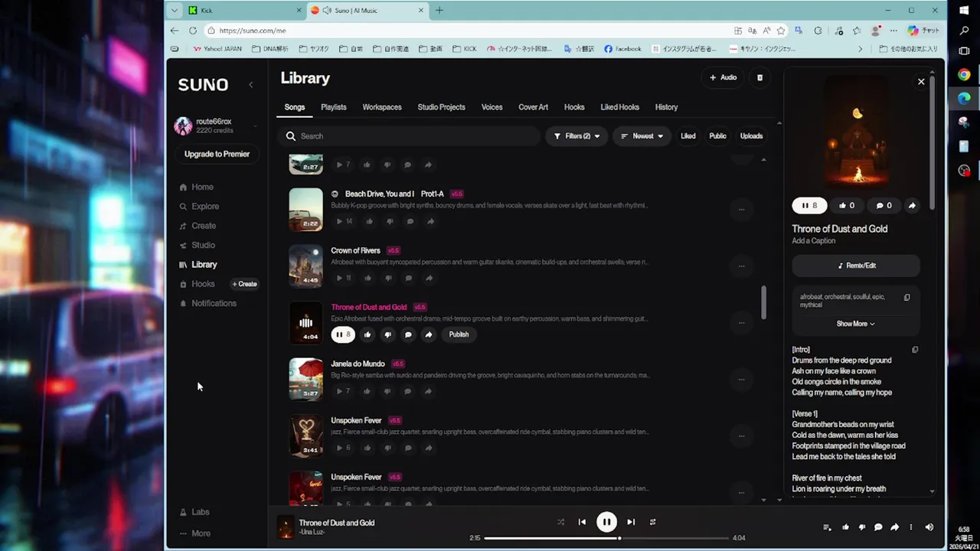980x551 pixels.
Task: Click the +Create button beside Hooks
Action: (245, 284)
